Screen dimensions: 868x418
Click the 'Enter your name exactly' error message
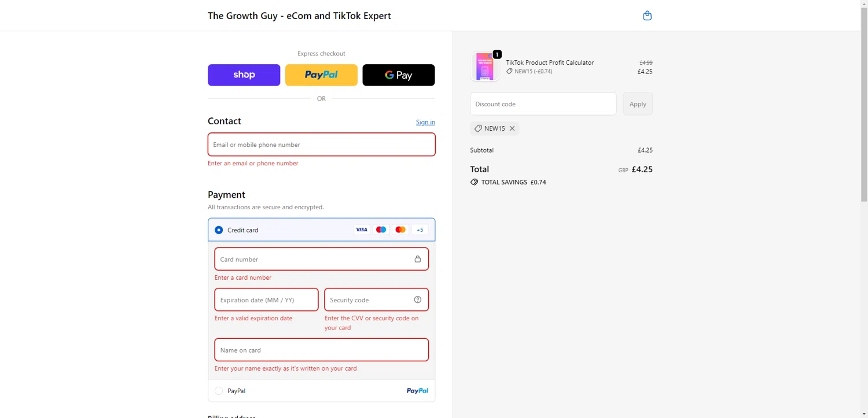tap(286, 368)
